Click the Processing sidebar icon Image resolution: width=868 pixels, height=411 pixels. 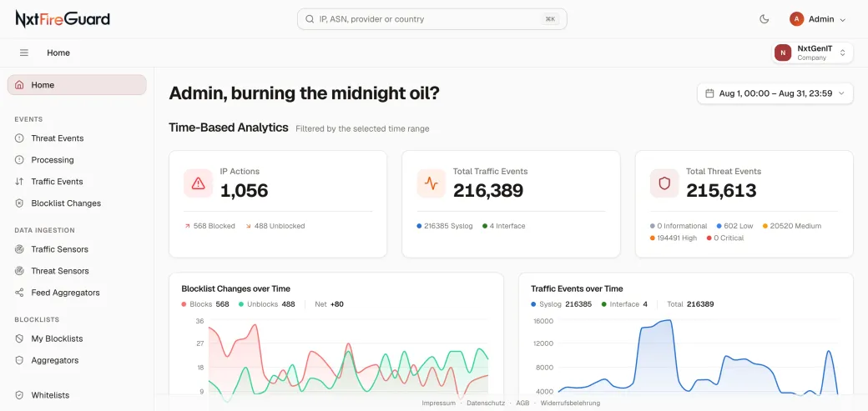[19, 160]
